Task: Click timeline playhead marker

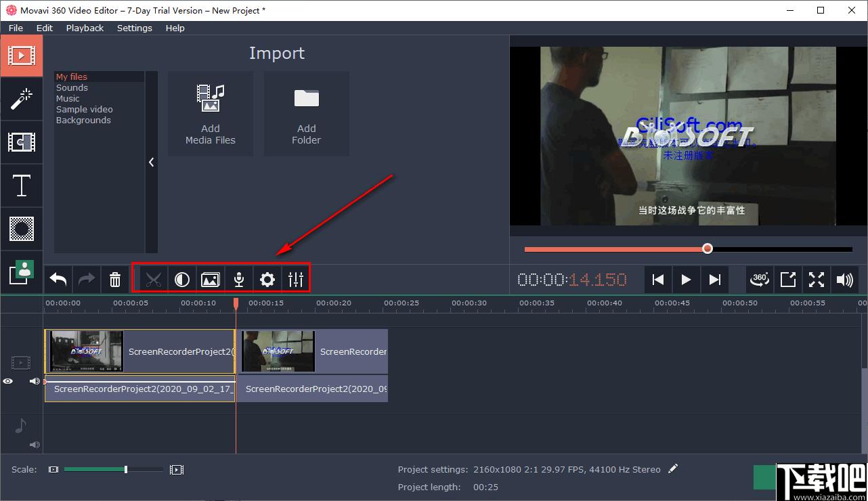Action: 236,303
